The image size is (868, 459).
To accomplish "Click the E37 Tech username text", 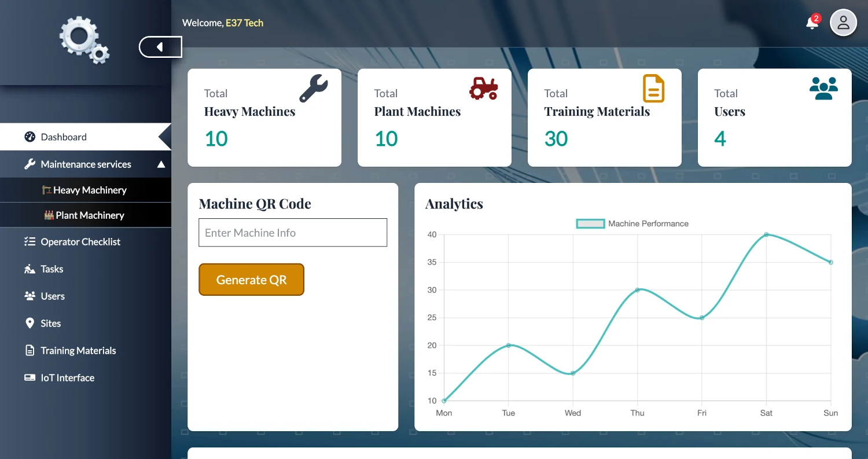I will point(244,23).
